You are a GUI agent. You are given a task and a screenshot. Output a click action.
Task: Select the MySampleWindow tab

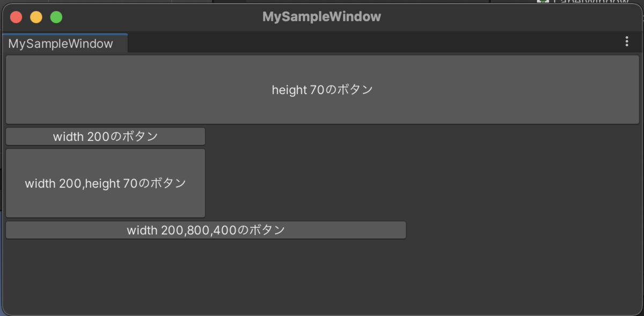click(61, 44)
